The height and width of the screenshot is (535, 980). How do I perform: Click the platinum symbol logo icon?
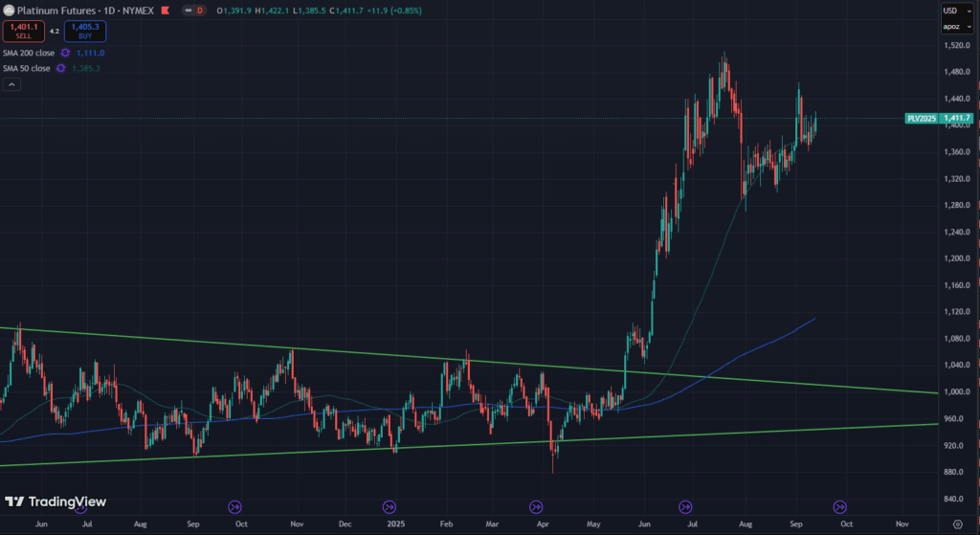[x=9, y=10]
